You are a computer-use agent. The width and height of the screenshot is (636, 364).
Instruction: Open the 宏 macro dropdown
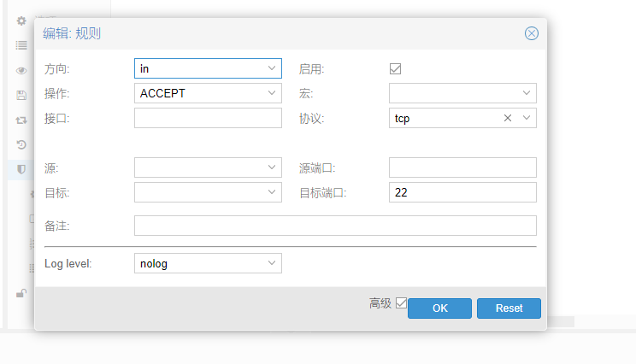[527, 93]
